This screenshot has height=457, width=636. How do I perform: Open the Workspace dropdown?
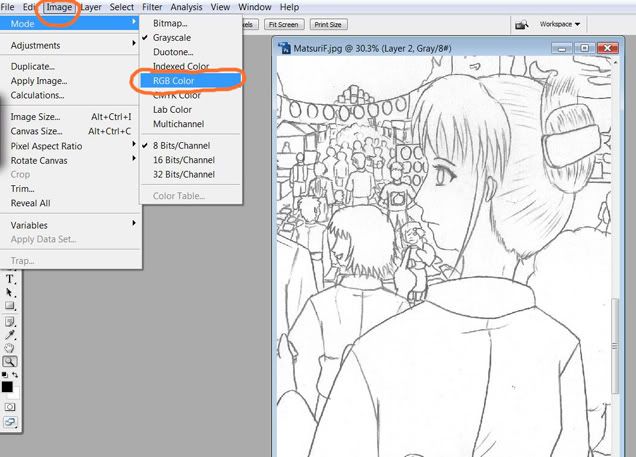click(560, 24)
